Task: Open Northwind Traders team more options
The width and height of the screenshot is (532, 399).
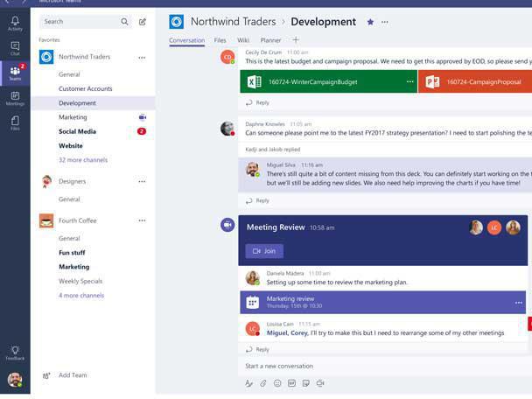Action: [x=142, y=58]
